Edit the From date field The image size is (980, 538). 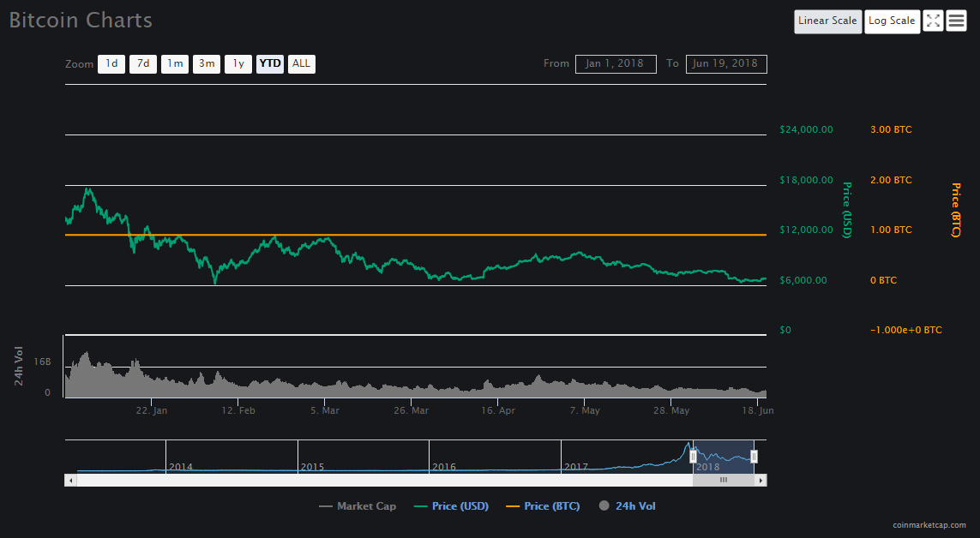(616, 63)
